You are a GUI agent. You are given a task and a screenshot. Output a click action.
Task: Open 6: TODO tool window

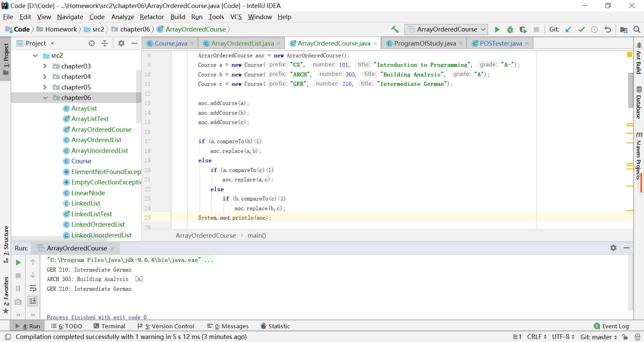click(66, 326)
